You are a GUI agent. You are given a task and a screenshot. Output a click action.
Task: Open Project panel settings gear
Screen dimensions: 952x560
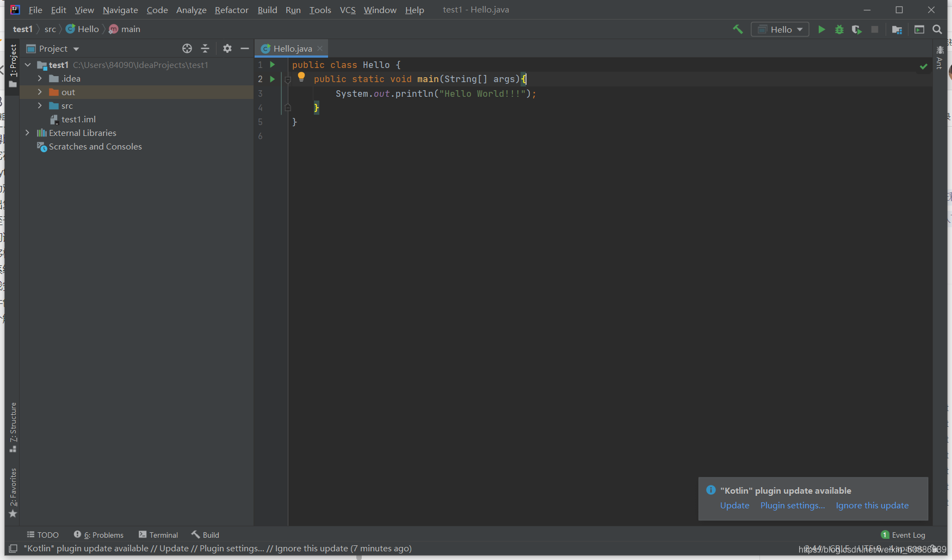227,48
